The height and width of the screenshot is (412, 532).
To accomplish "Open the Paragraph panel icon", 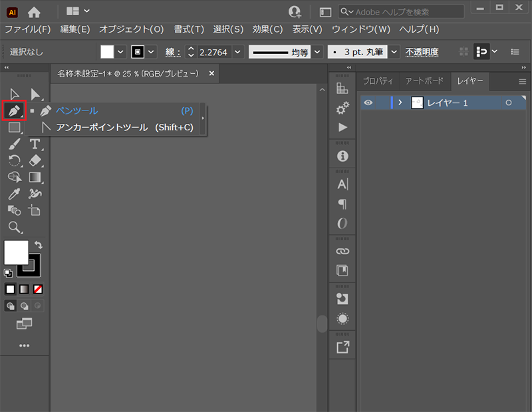I will [342, 204].
